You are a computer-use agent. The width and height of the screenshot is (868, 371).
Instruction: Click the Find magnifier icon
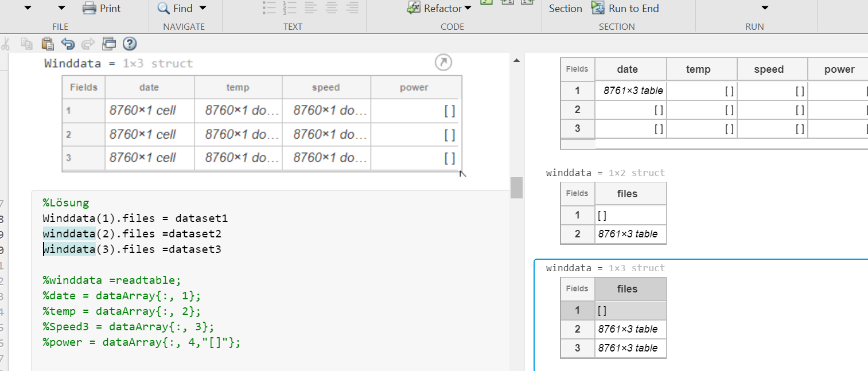point(164,8)
